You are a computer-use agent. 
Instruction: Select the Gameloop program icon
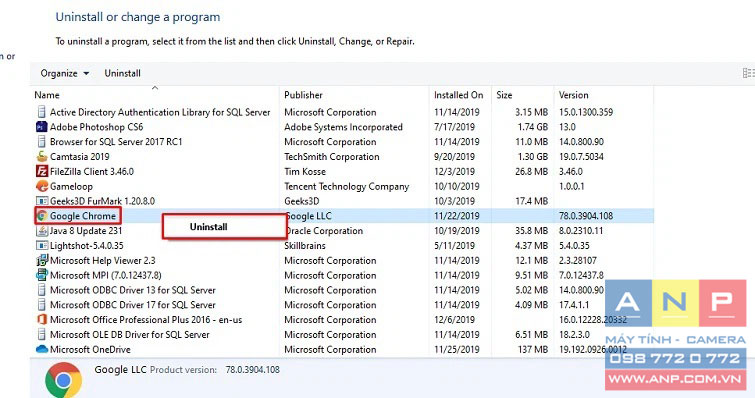click(42, 186)
